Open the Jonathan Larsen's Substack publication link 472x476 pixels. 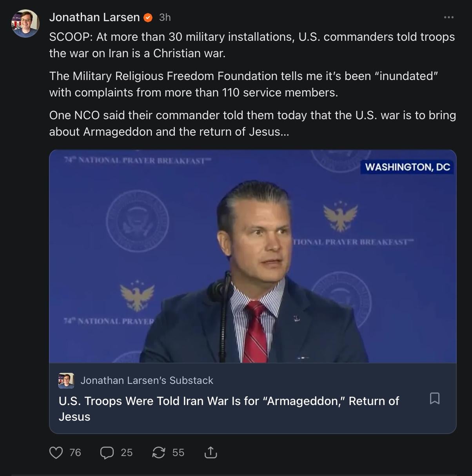click(147, 380)
